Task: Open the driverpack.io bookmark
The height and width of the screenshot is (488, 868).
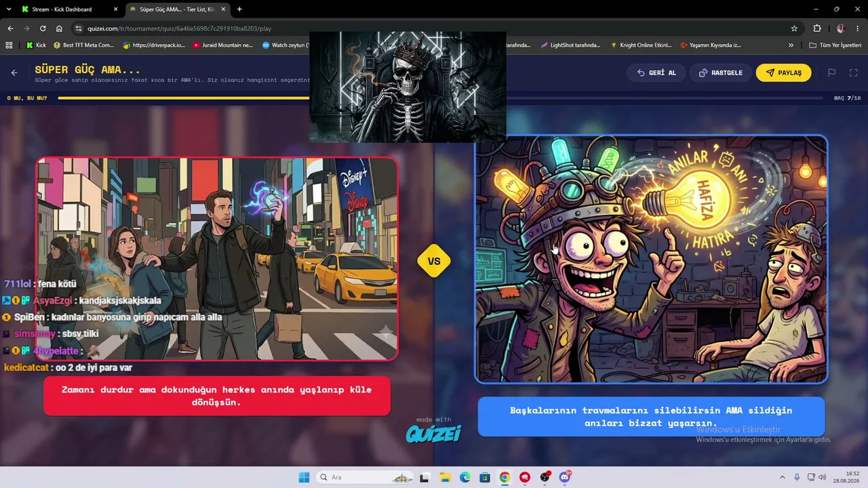Action: [154, 45]
